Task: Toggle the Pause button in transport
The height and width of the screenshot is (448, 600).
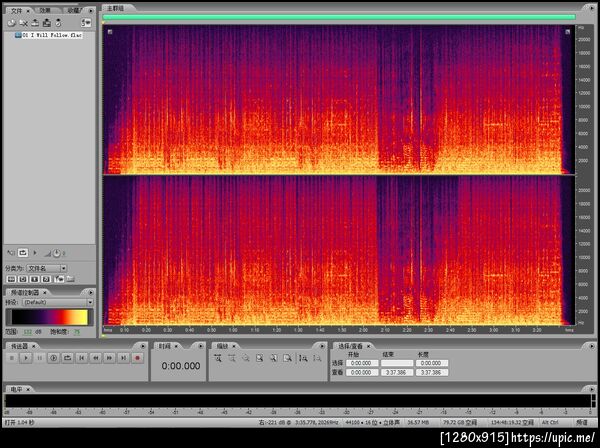Action: click(x=39, y=357)
